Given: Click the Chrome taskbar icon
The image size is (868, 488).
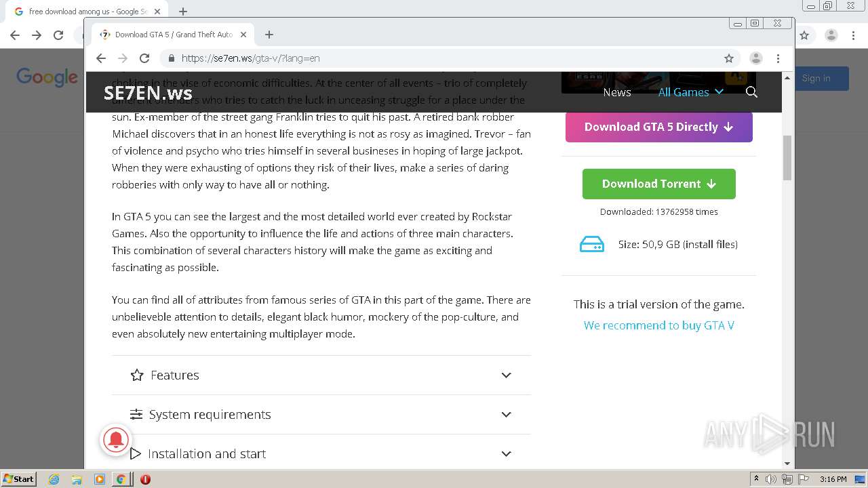Looking at the screenshot, I should pyautogui.click(x=121, y=479).
